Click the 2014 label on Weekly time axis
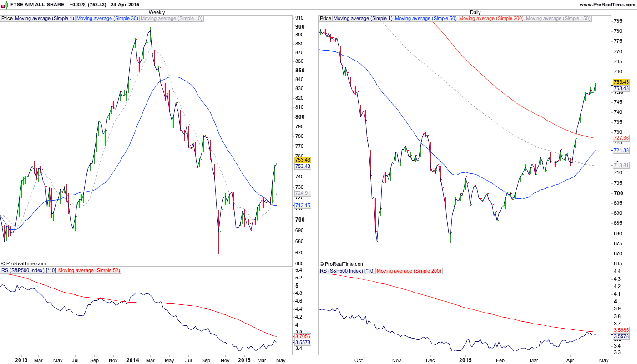The image size is (637, 364). (133, 360)
